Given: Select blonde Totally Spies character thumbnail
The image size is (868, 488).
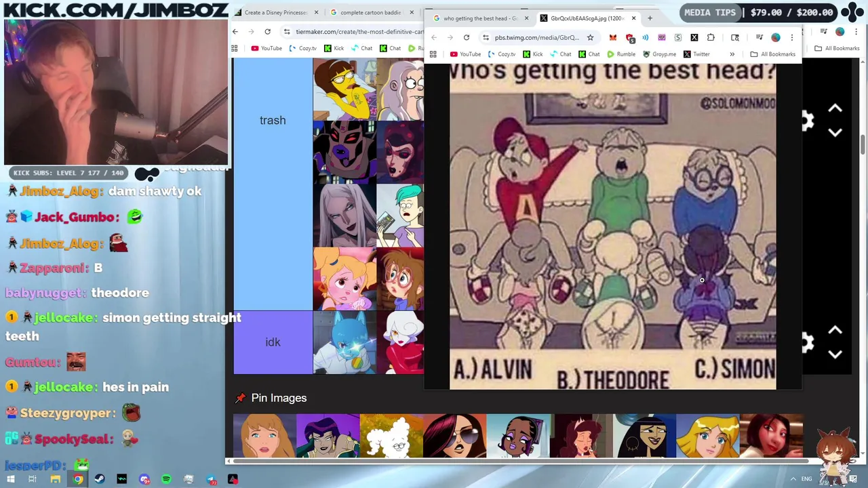Looking at the screenshot, I should 707,436.
